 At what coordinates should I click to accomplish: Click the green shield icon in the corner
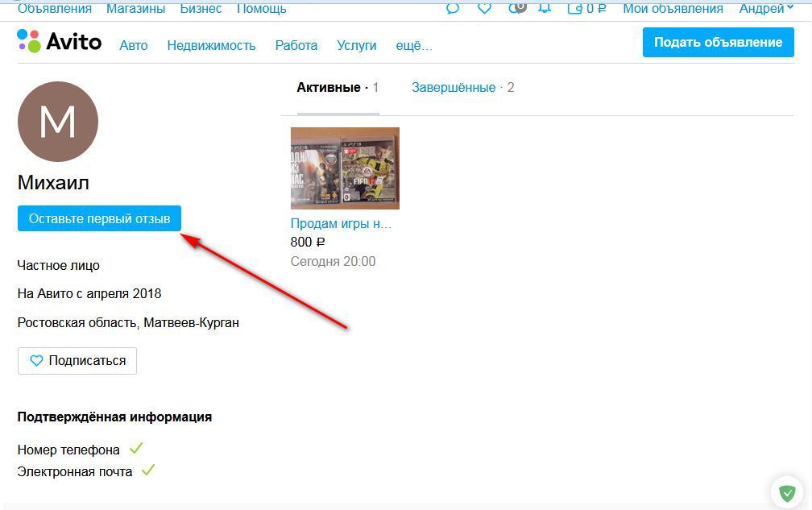[787, 491]
